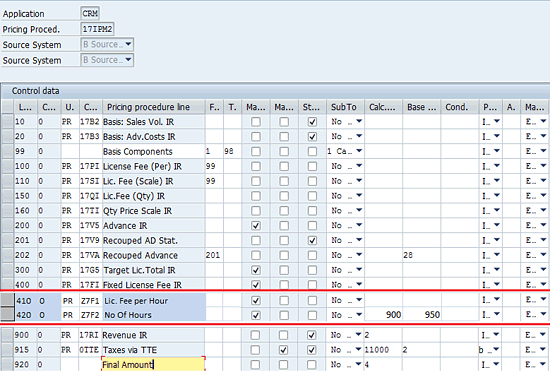Screen dimensions: 550x375
Task: Open SubTo dropdown for No Of Hours row
Action: click(x=359, y=315)
